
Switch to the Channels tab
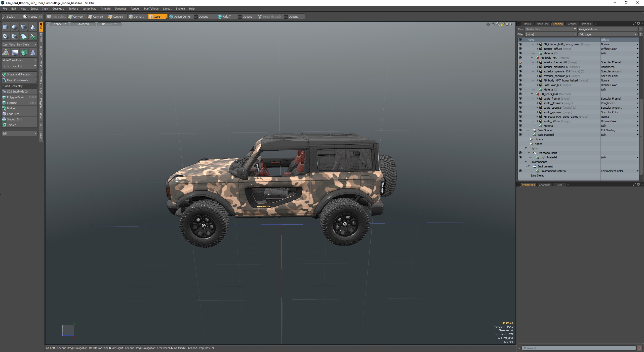click(544, 185)
